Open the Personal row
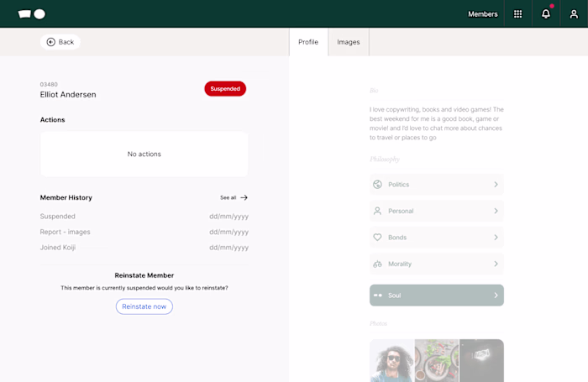Screen dimensions: 588x382 coord(437,211)
